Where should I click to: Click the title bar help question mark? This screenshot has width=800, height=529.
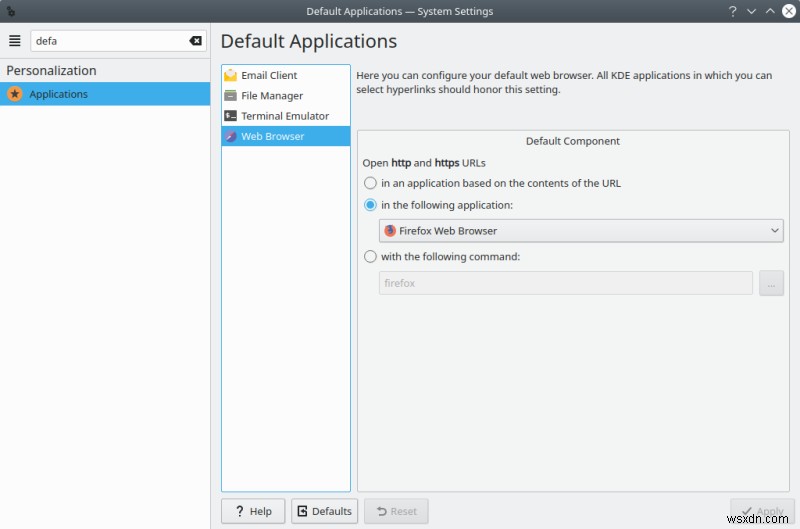pos(733,11)
